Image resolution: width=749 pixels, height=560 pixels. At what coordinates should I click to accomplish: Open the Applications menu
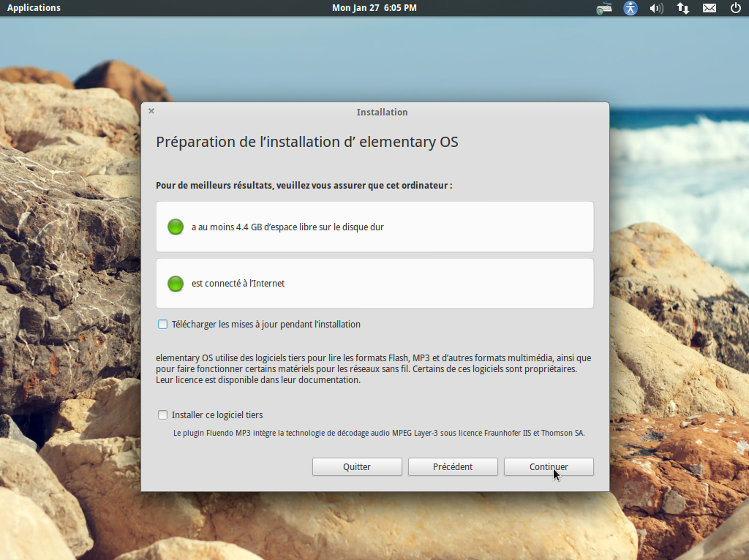34,7
